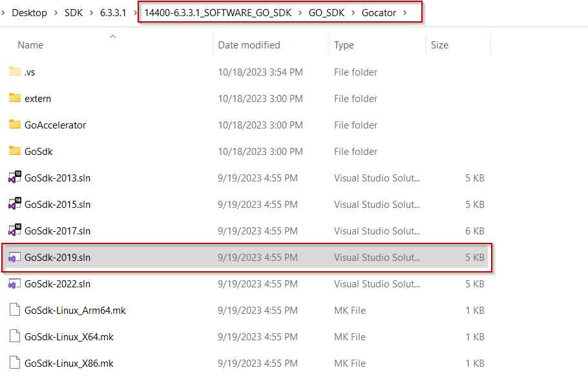588x390 pixels.
Task: Click the chevron between Desktop and SDK
Action: click(x=56, y=12)
